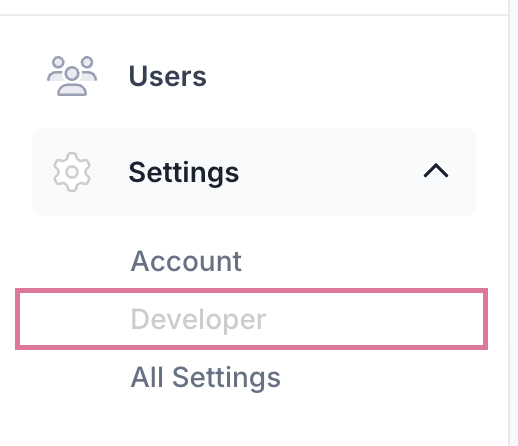Click the pink-outlined Developer item
Image resolution: width=518 pixels, height=446 pixels.
point(251,319)
